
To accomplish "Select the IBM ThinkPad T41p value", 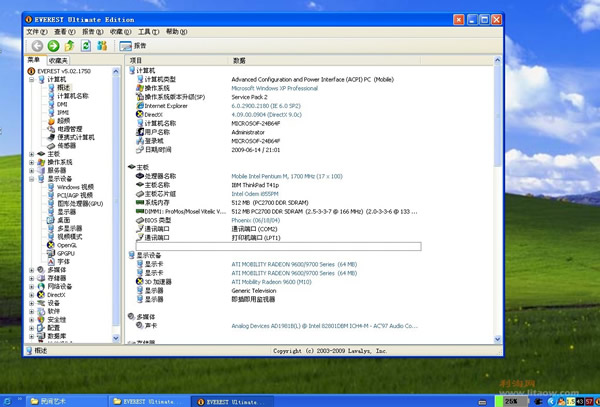I will tap(255, 185).
